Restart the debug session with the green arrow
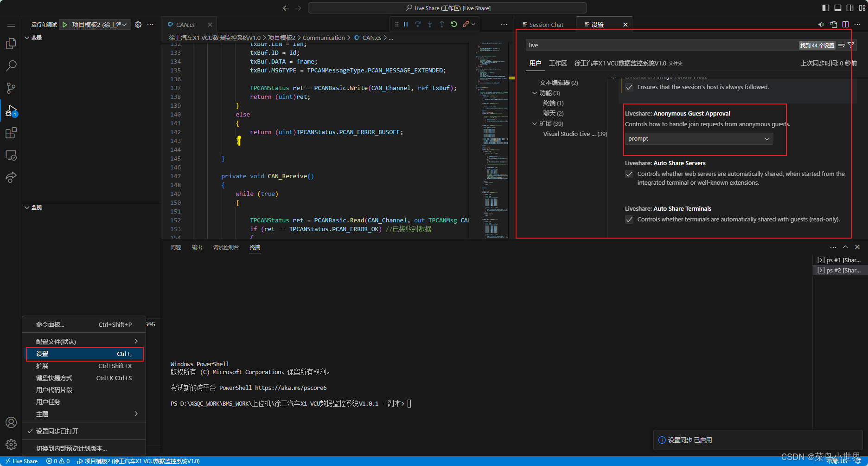 coord(454,24)
